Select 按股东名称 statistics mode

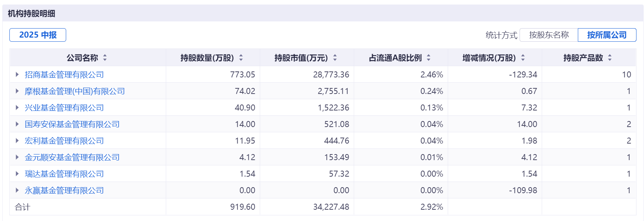[x=549, y=35]
